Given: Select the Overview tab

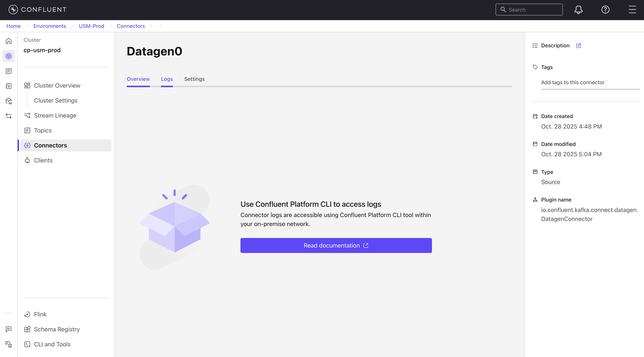Looking at the screenshot, I should coord(138,79).
